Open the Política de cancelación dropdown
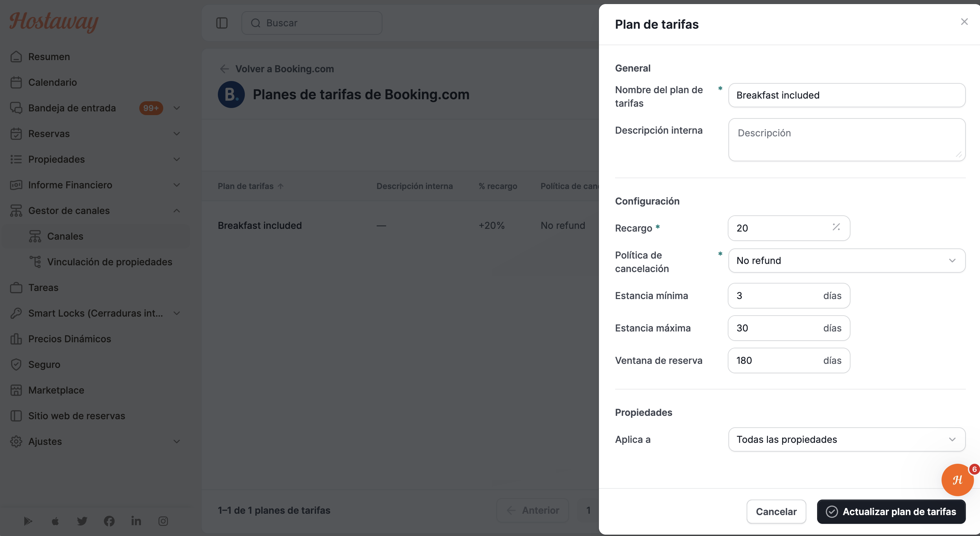The width and height of the screenshot is (980, 536). tap(846, 260)
